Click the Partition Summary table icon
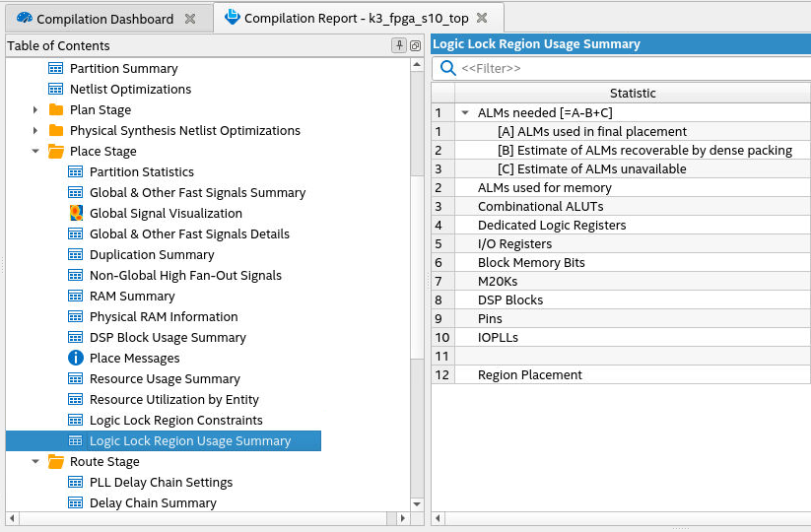 pyautogui.click(x=56, y=68)
